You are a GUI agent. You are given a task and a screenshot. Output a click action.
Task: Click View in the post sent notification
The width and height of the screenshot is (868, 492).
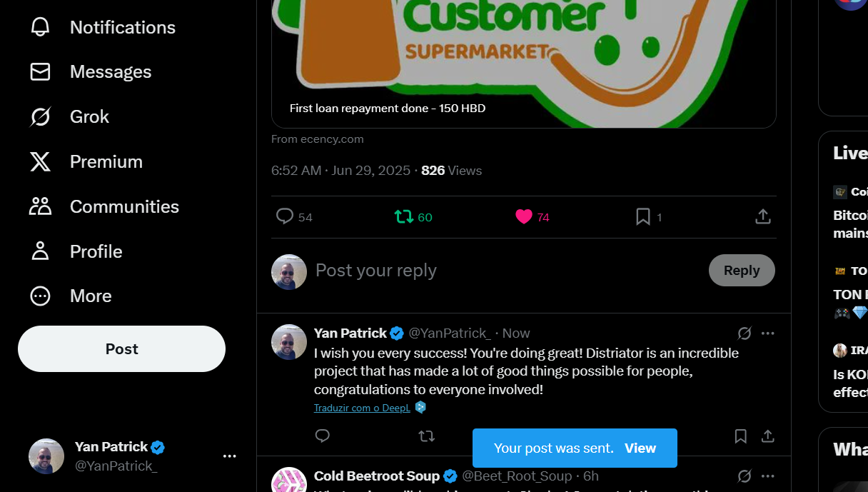(640, 448)
